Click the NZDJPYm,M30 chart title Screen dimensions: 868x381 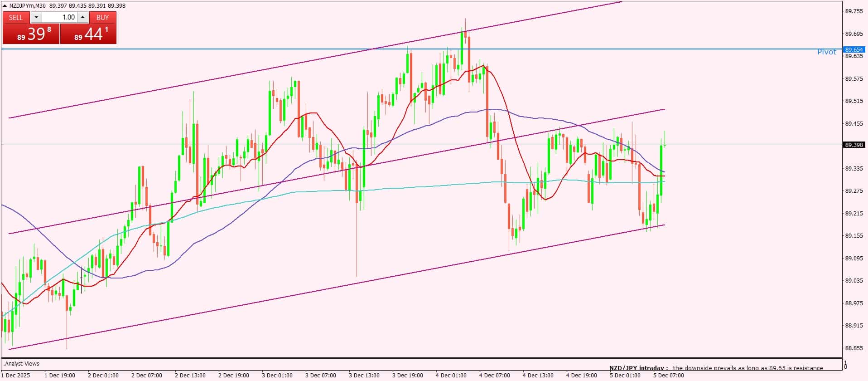pyautogui.click(x=27, y=6)
